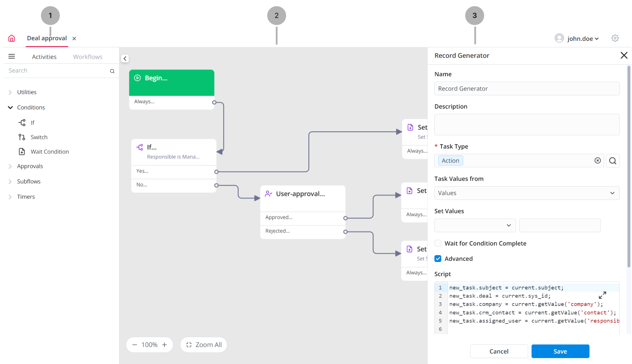Close the Deal approval tab
632x364 pixels.
pyautogui.click(x=74, y=39)
